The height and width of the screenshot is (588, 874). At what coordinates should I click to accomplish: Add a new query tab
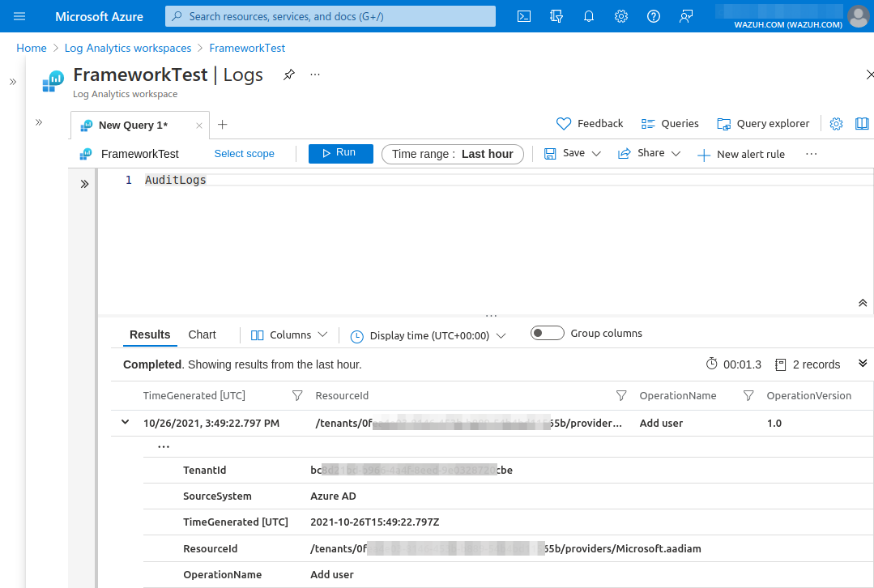(x=223, y=124)
